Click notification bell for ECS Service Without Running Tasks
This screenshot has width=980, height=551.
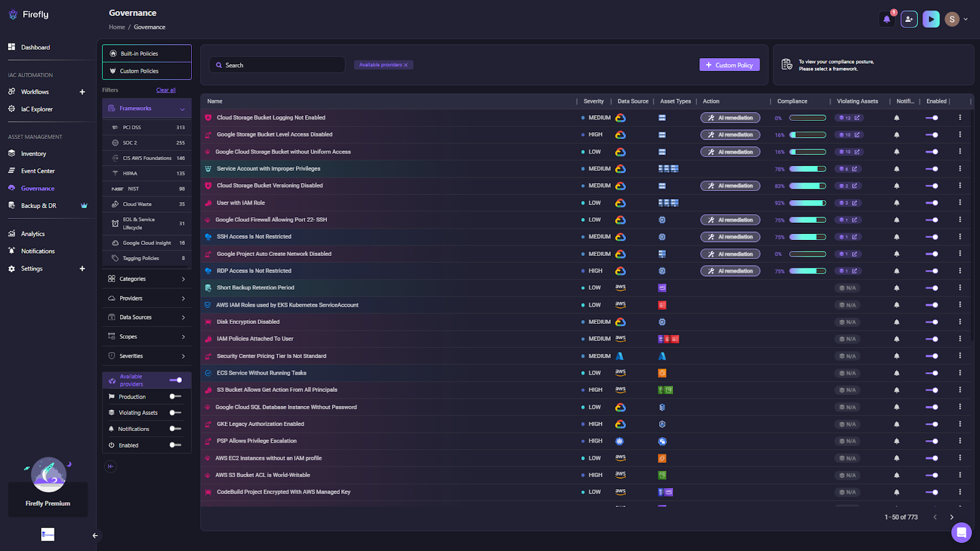pos(897,373)
